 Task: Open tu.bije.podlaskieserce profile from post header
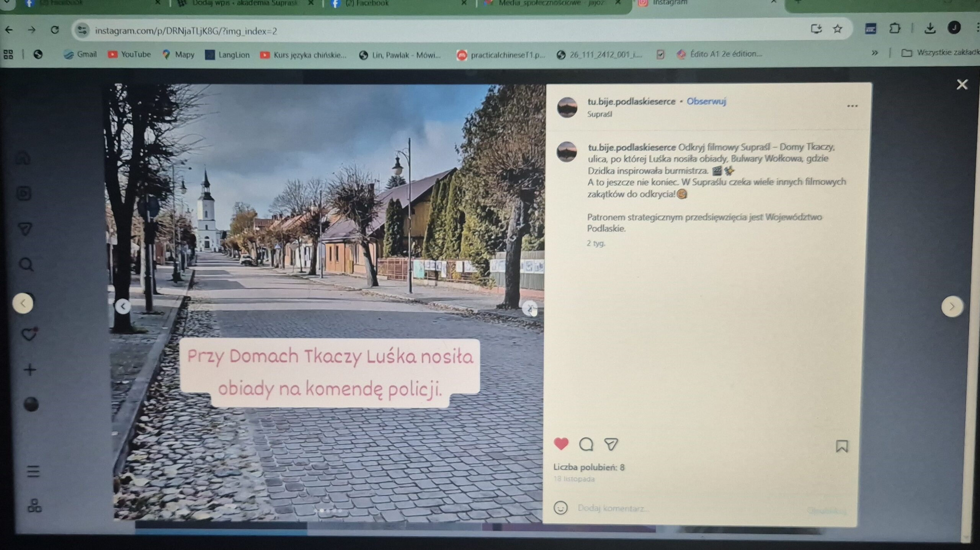[x=631, y=101]
